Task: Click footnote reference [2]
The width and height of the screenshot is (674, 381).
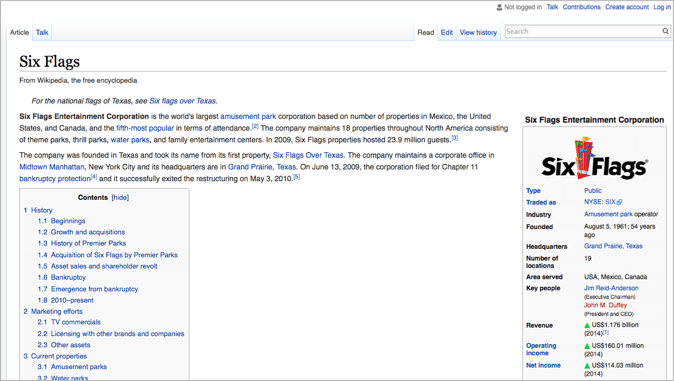Action: [255, 126]
